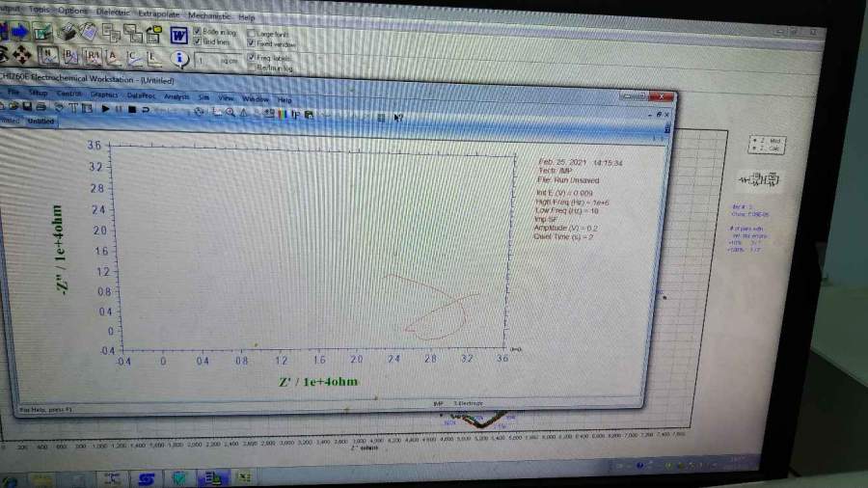
Task: Toggle the Freq. labels checkbox
Action: 252,57
